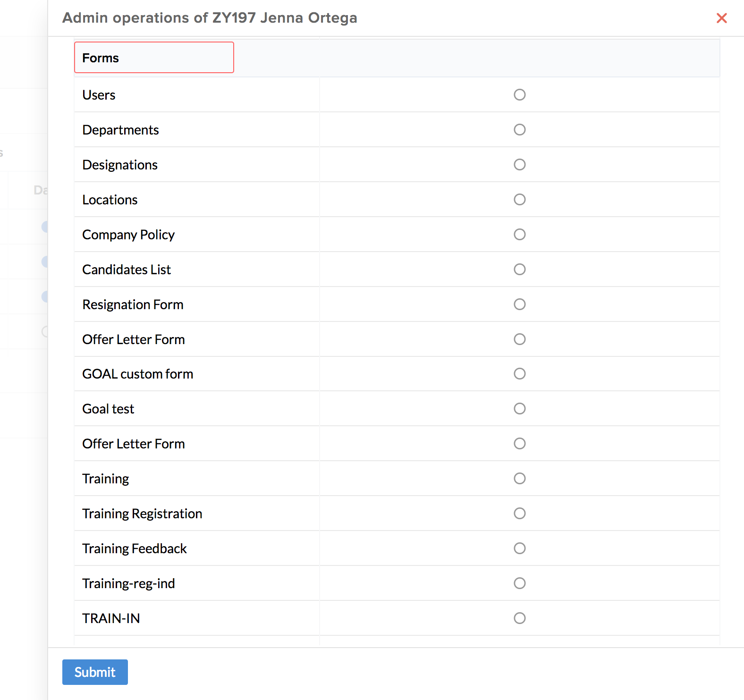
Task: Choose the Resignation Form radio option
Action: 519,304
